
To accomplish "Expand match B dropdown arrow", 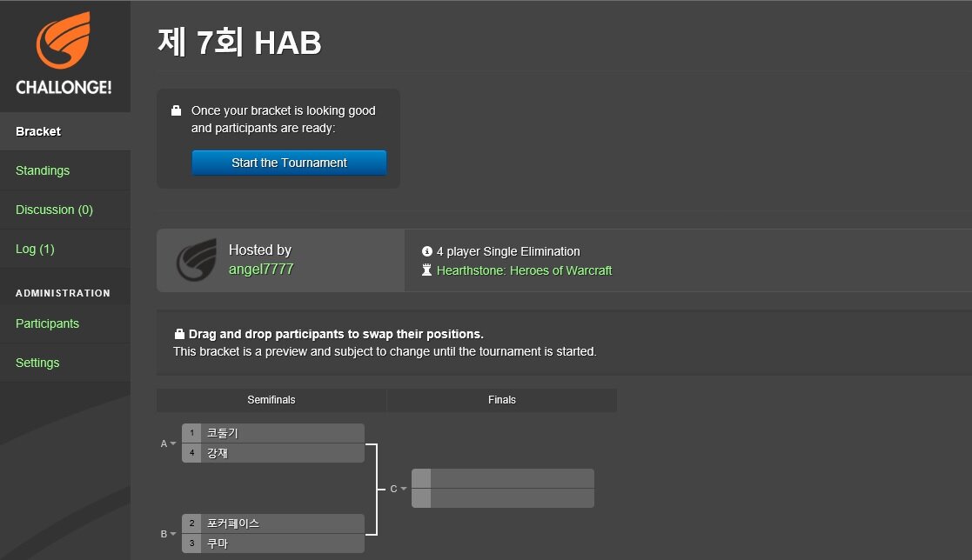I will pos(173,534).
